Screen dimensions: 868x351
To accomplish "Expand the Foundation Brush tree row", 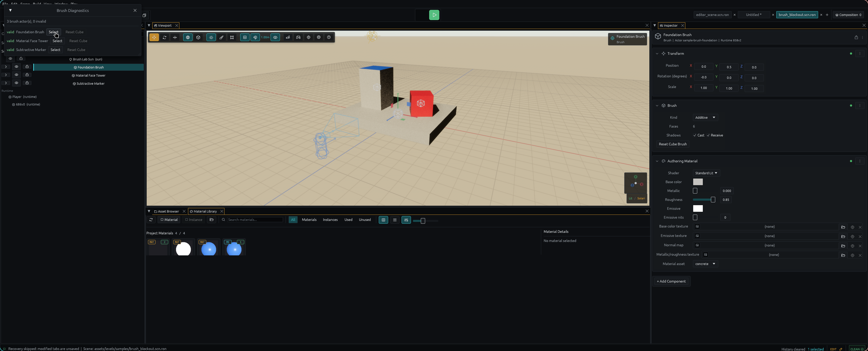I will [x=6, y=67].
